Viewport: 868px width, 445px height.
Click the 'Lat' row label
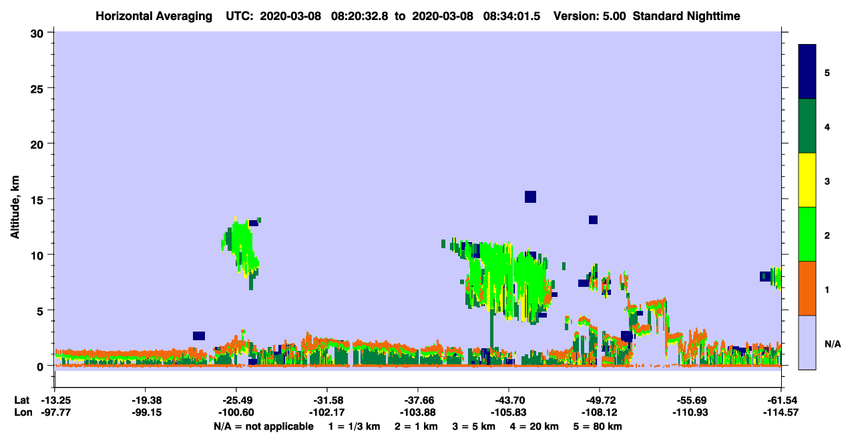(x=22, y=400)
